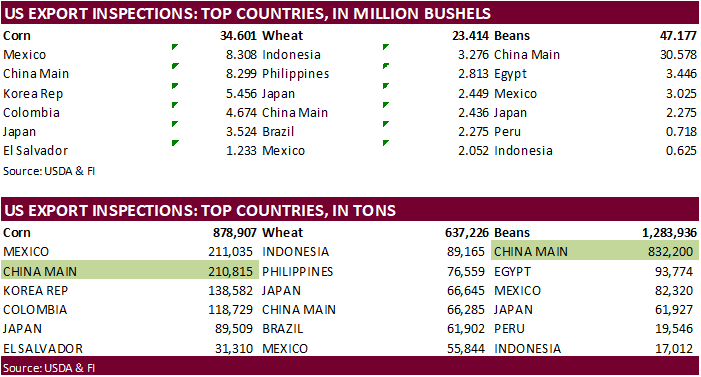701x377 pixels.
Task: Click the Million Bushels table header banner
Action: 350,13
